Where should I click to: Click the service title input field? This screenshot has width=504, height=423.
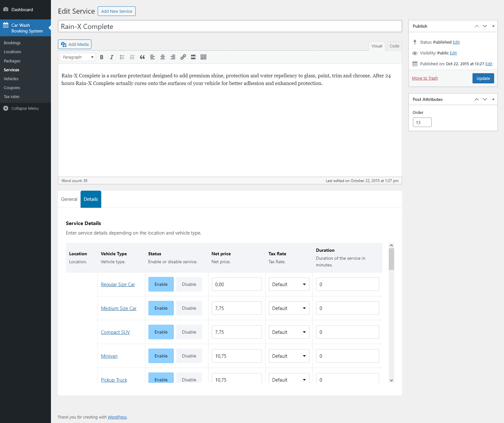pos(230,26)
